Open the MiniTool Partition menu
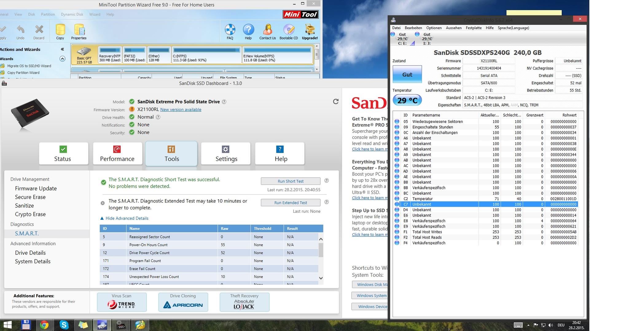 click(x=48, y=14)
